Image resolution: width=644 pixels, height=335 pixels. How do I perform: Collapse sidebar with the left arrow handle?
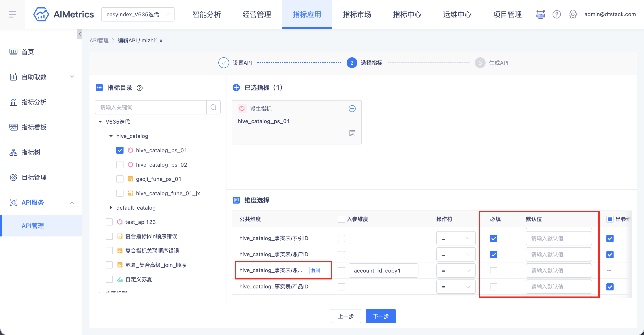[x=79, y=34]
